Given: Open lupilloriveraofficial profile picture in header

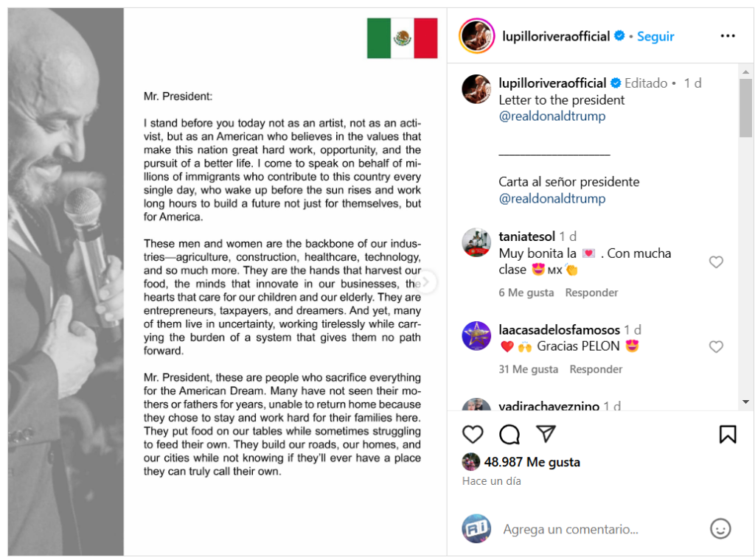Looking at the screenshot, I should click(476, 36).
